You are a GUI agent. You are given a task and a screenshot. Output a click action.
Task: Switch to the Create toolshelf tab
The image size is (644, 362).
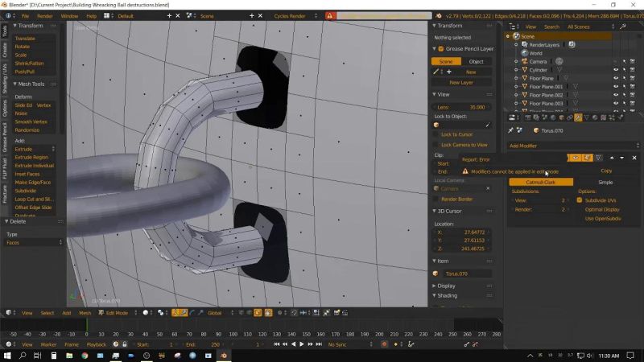coord(5,50)
